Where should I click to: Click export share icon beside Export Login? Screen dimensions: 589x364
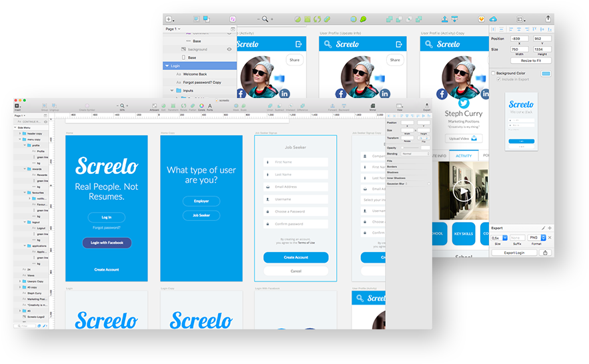click(546, 253)
